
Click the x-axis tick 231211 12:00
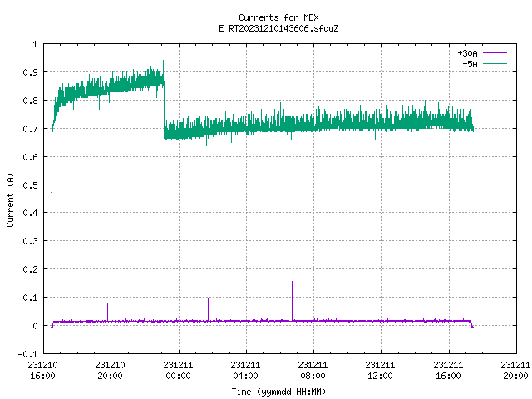coord(381,371)
